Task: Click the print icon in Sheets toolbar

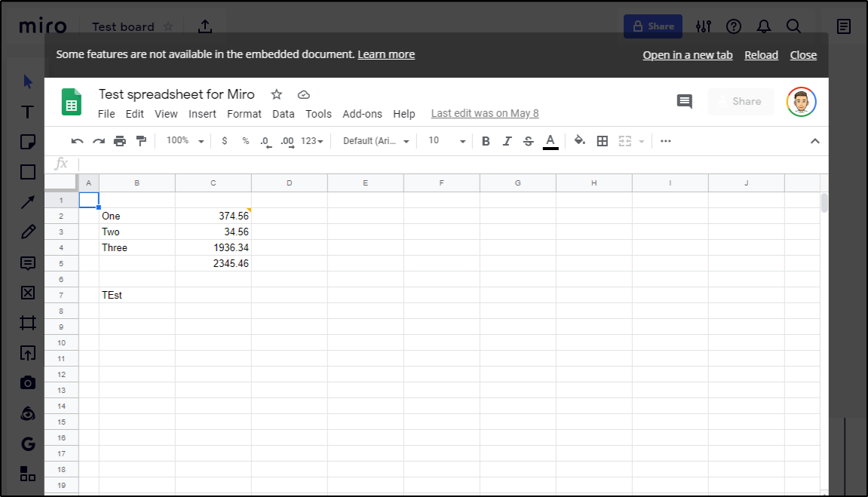Action: (120, 141)
